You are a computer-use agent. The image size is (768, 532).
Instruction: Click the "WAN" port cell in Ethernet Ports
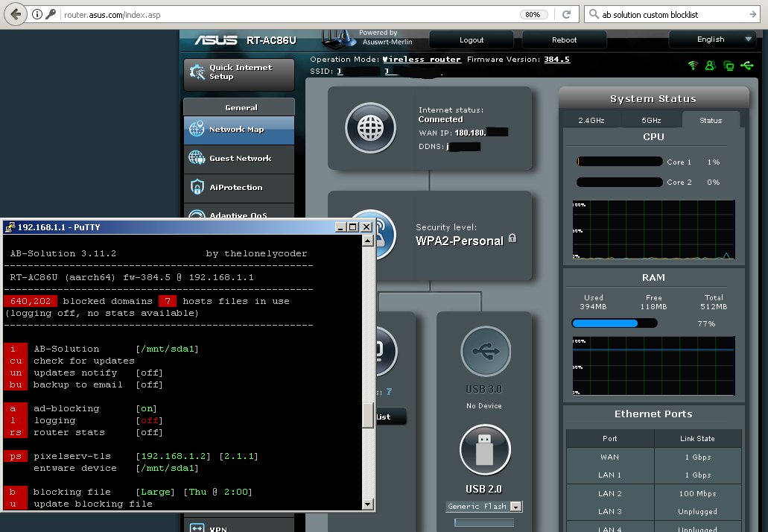(610, 457)
